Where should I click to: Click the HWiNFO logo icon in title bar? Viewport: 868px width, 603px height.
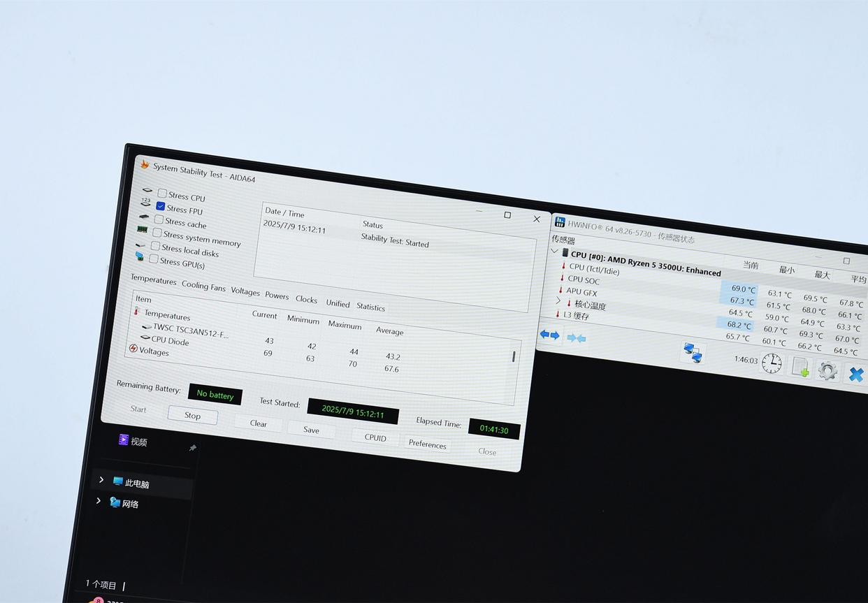pyautogui.click(x=560, y=222)
